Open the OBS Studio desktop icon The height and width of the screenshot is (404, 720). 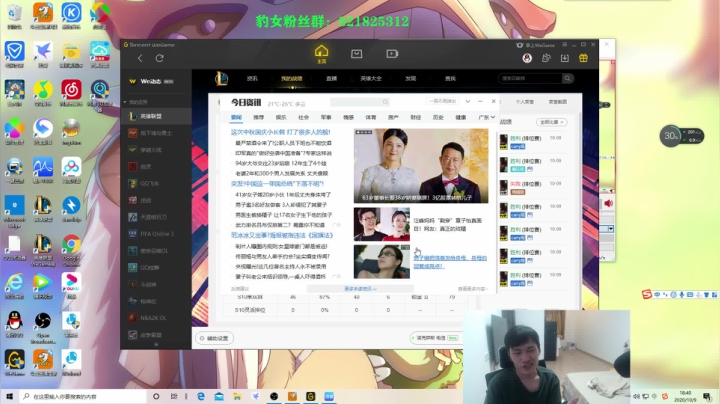tap(43, 327)
